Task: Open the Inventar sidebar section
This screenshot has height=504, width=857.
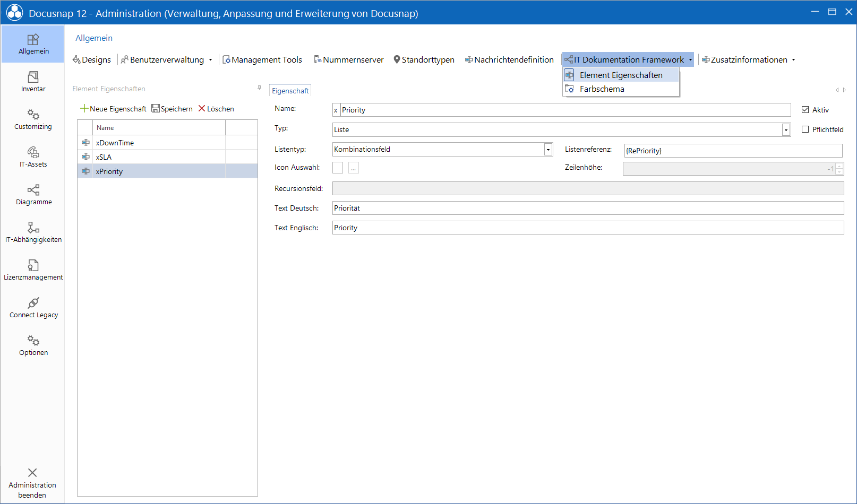Action: 33,82
